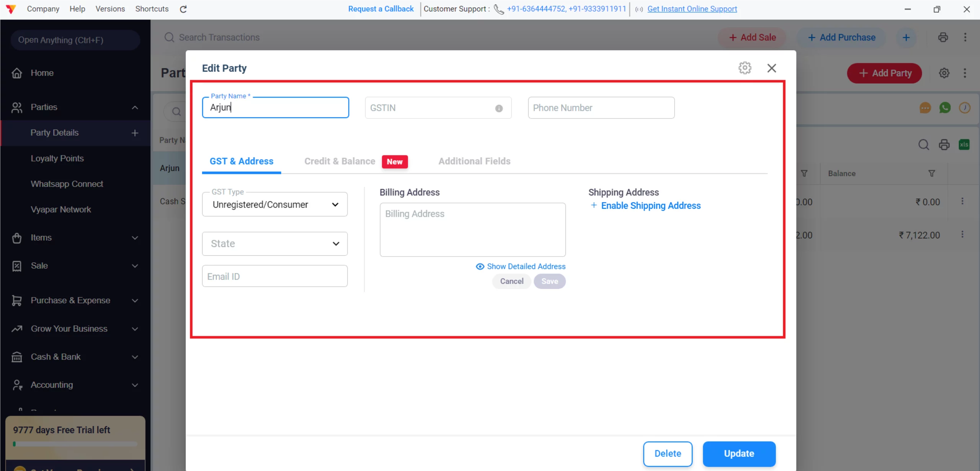Screen dimensions: 980x471
Task: Collapse the Parties section in sidebar
Action: tap(134, 107)
